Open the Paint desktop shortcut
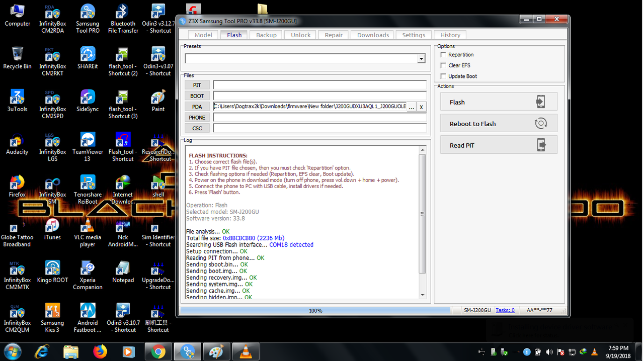 (x=158, y=101)
